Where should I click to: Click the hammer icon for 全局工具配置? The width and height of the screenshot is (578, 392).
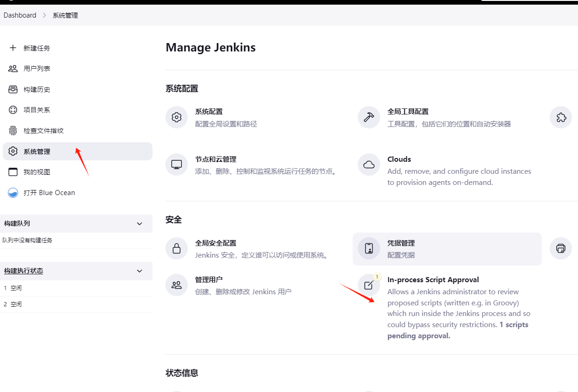tap(369, 117)
